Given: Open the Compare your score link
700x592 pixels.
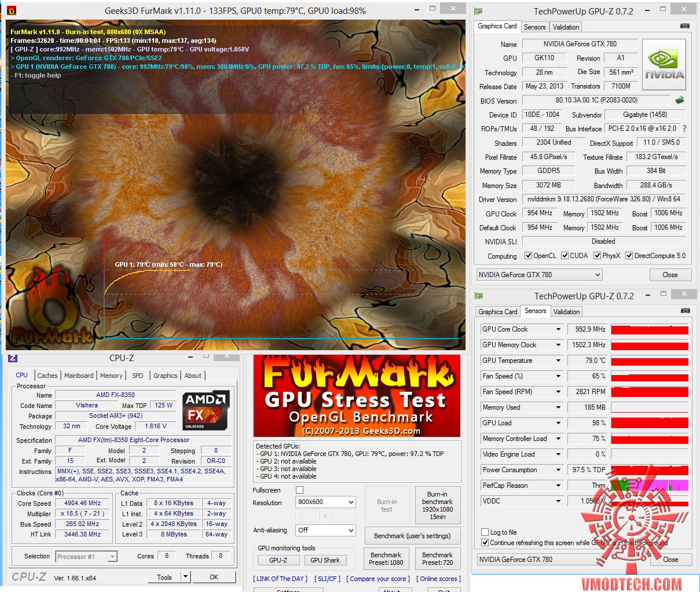Looking at the screenshot, I should [x=378, y=579].
